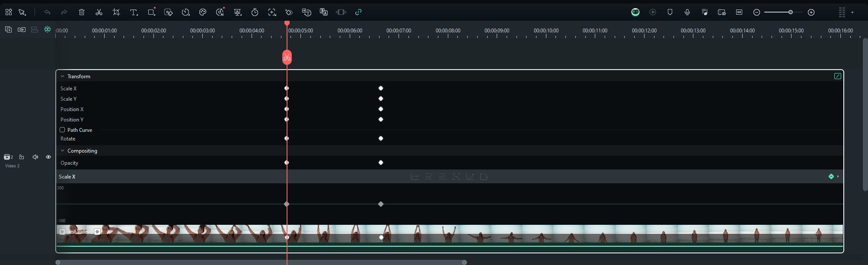Split clip with the scissors icon
The image size is (868, 265).
tap(99, 12)
